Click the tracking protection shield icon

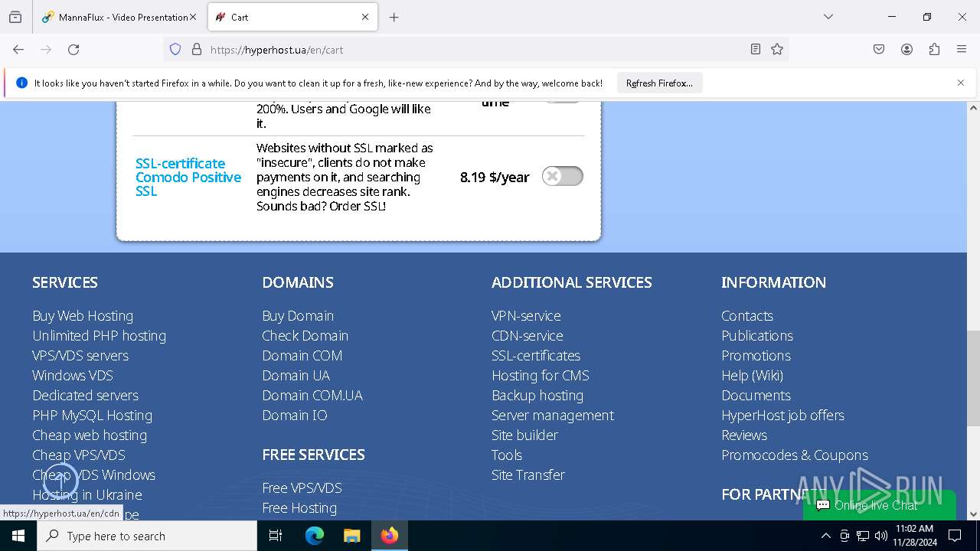[175, 50]
